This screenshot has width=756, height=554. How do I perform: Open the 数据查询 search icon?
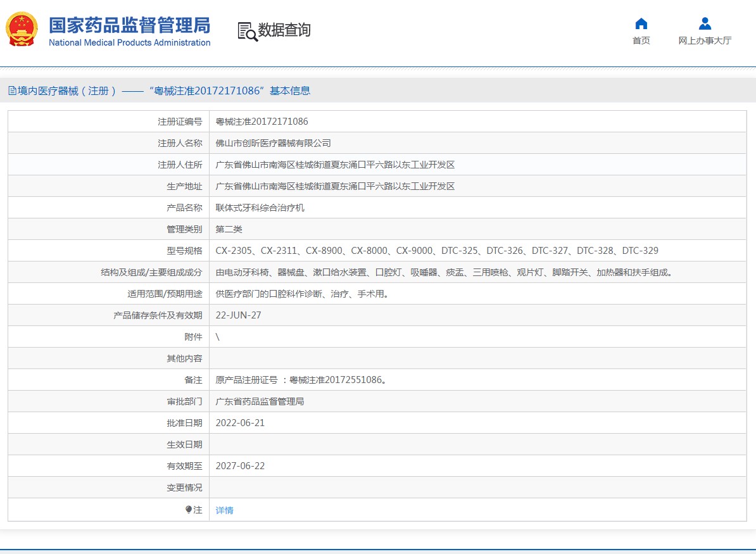click(248, 31)
